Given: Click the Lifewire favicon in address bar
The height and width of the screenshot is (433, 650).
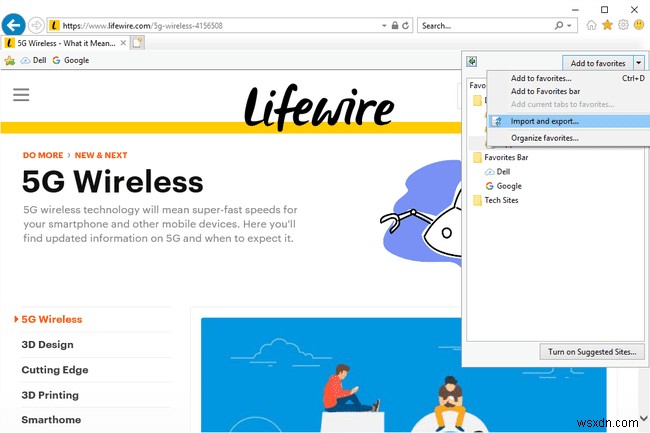Looking at the screenshot, I should point(54,26).
